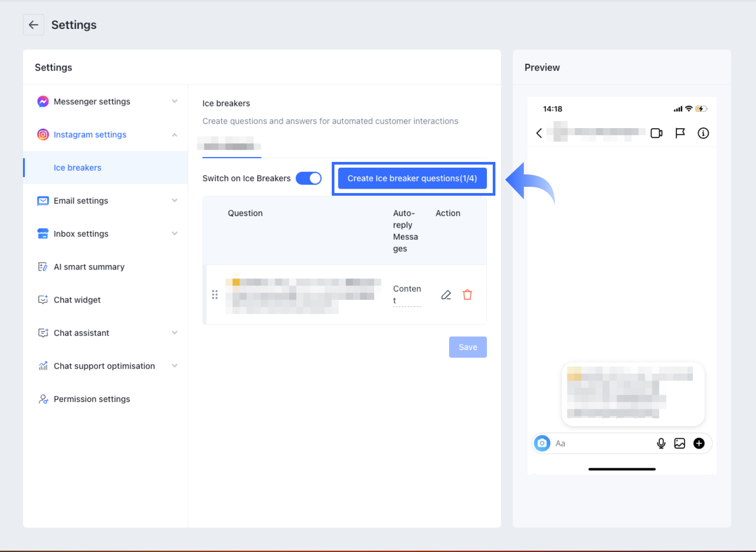Click the Preview panel heading
Viewport: 756px width, 552px height.
(x=542, y=68)
